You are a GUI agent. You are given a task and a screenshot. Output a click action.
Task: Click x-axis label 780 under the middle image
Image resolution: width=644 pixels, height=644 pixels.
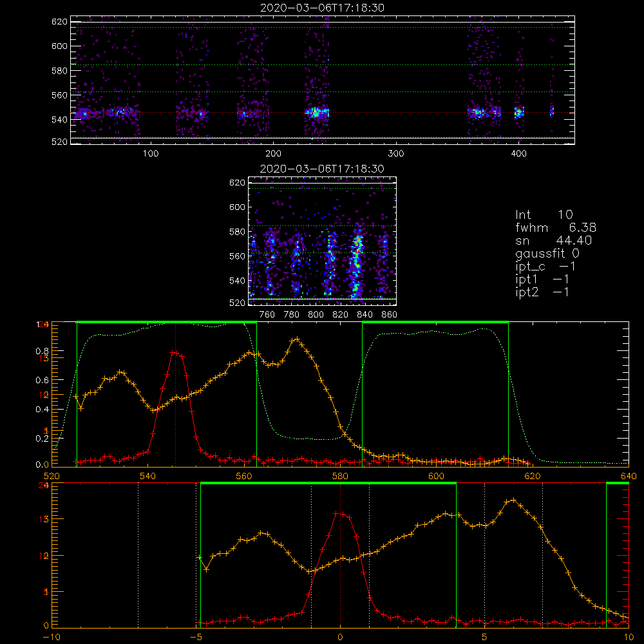292,315
